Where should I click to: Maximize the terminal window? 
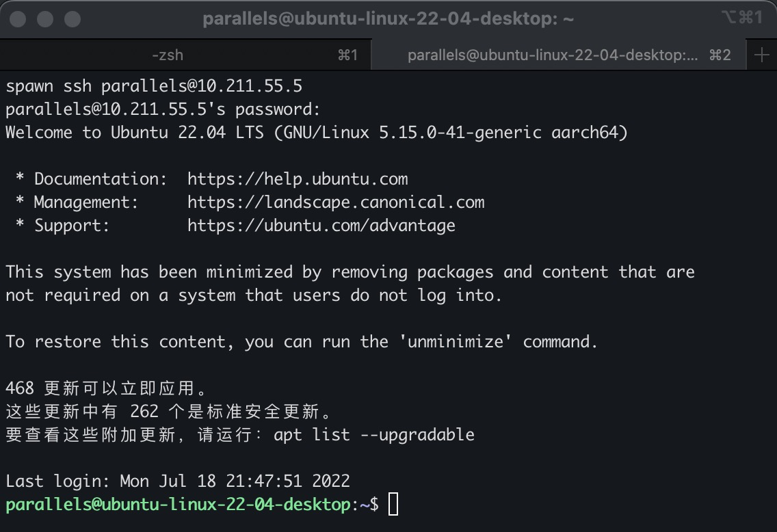72,19
